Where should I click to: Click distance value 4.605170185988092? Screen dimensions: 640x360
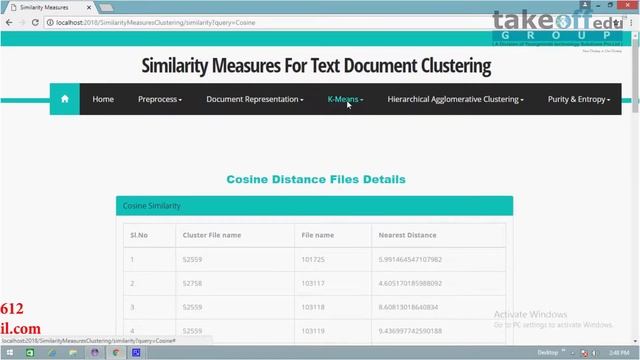410,283
